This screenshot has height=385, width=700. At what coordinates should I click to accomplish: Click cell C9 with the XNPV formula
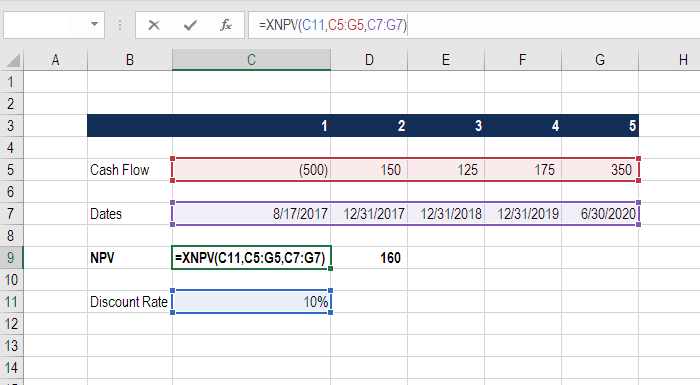251,258
